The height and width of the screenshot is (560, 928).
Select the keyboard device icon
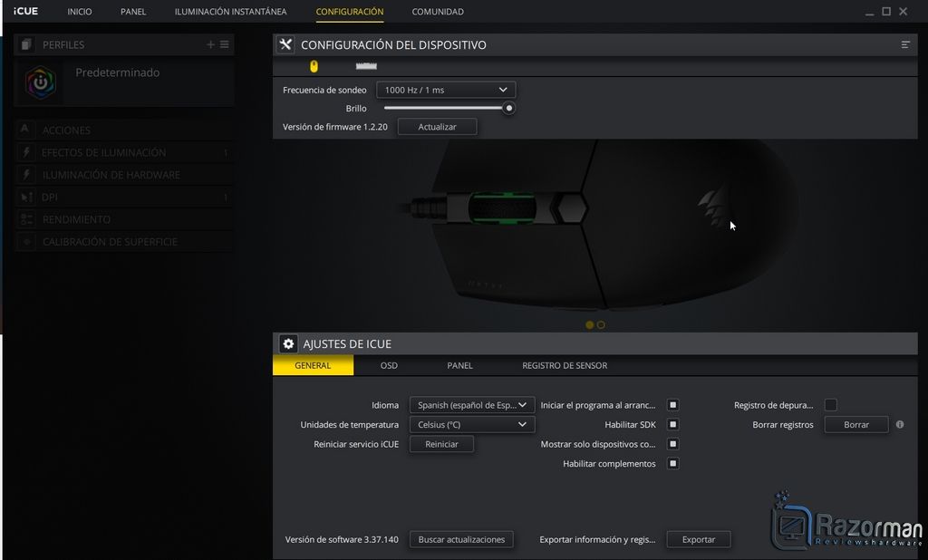point(366,66)
